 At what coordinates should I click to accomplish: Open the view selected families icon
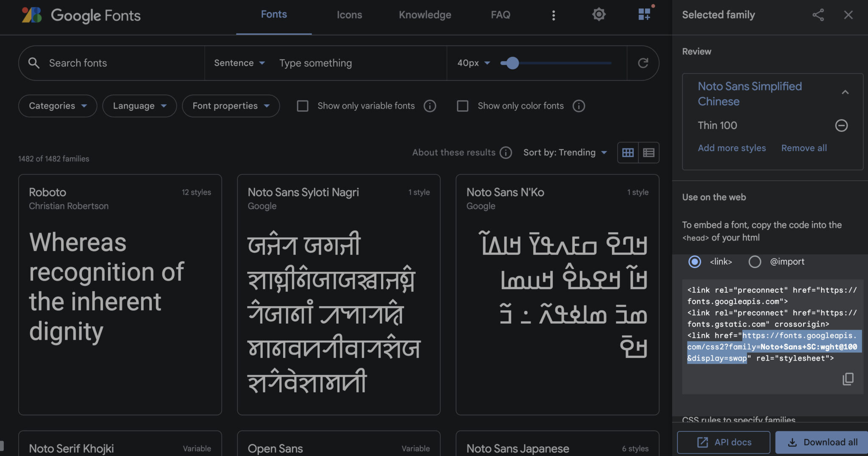645,14
